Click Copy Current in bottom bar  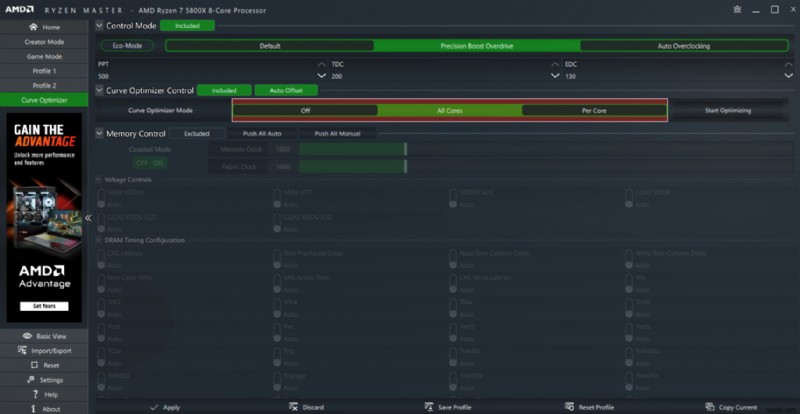point(731,407)
